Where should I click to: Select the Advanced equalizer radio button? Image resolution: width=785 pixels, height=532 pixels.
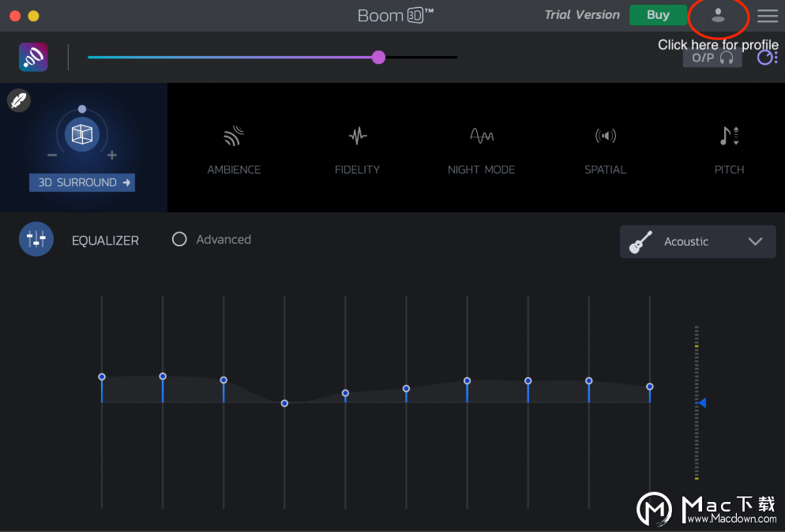click(x=179, y=239)
